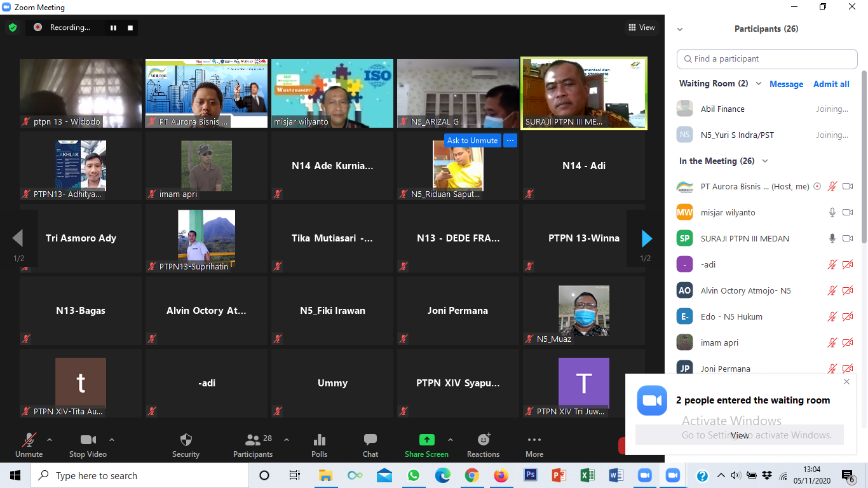Open the Participants panel button

(x=253, y=445)
